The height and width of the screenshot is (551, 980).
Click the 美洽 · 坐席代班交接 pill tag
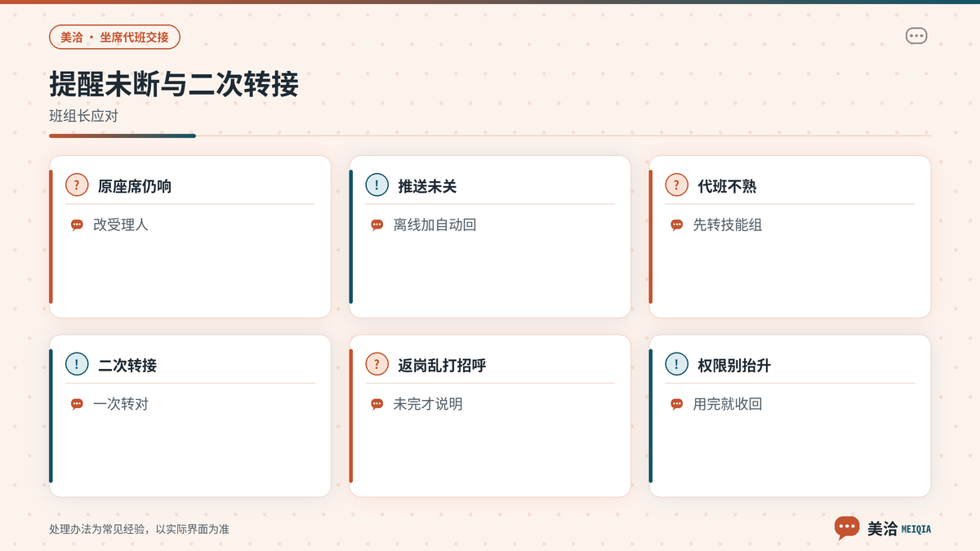(x=114, y=38)
